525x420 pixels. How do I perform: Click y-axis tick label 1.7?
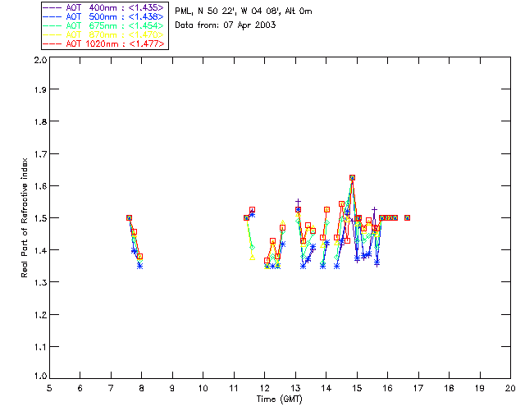(x=40, y=154)
